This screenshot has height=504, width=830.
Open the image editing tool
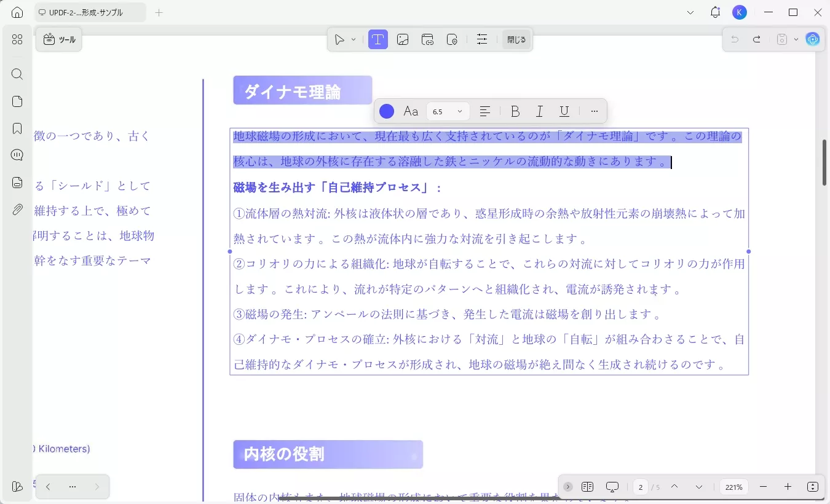(403, 39)
